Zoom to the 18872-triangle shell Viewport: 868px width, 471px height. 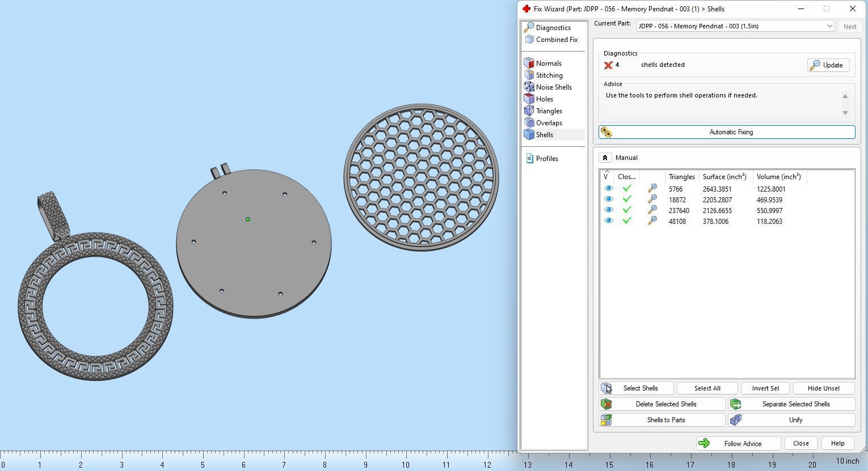pos(652,200)
